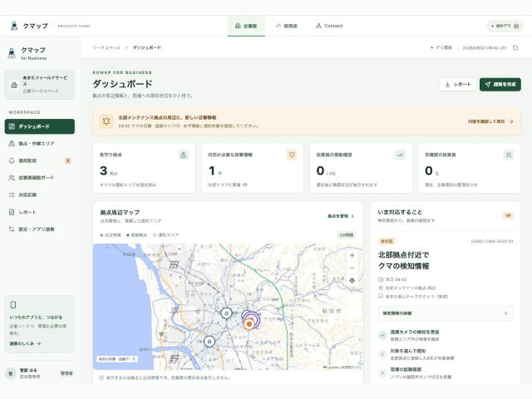Screen dimensions: 532x399
Task: Open the 24時間 time range selector
Action: [347, 234]
